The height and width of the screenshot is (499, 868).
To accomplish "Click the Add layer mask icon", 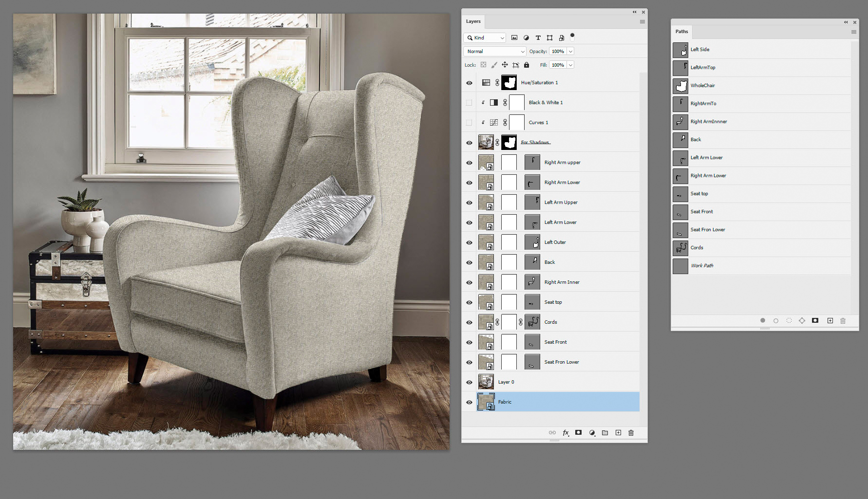I will click(x=578, y=432).
